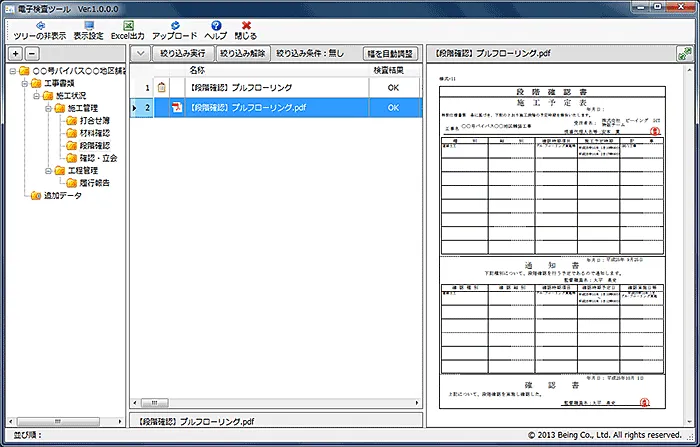Click the red 閉じる close icon
The height and width of the screenshot is (447, 700).
[246, 25]
